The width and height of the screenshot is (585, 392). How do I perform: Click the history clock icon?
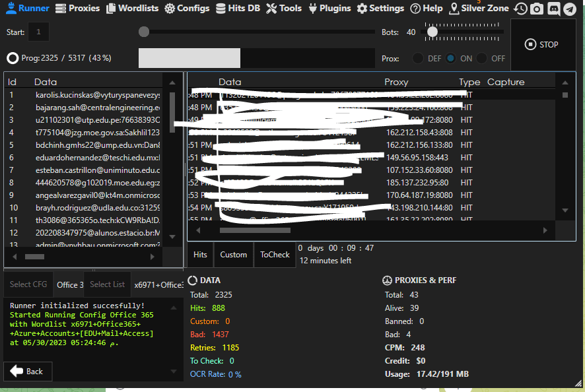(x=522, y=9)
